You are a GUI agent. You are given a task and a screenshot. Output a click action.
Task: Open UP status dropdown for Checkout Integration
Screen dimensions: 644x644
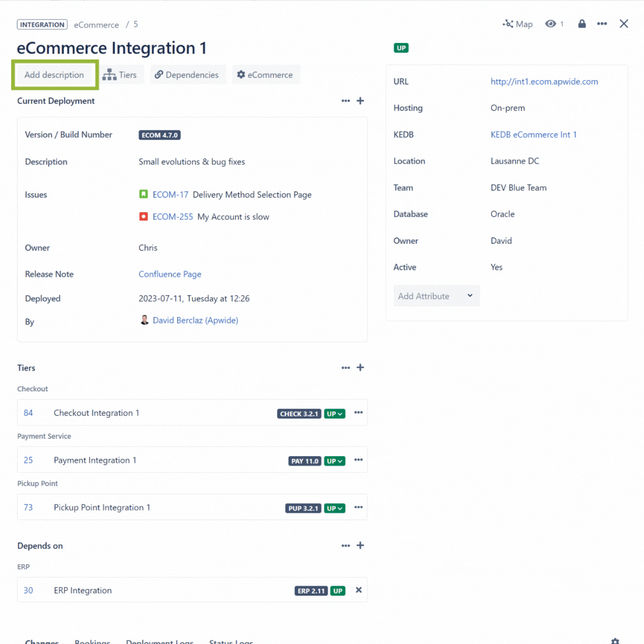(334, 414)
